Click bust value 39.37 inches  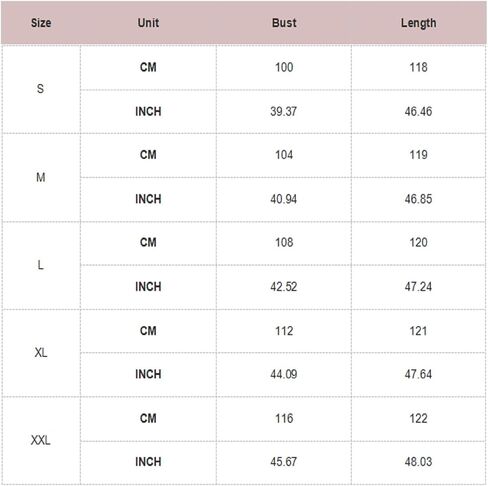coord(283,111)
